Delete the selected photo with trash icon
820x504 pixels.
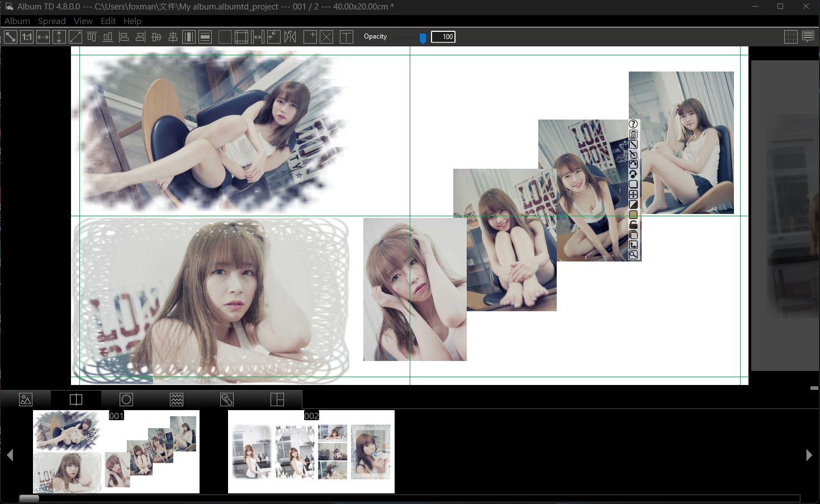[x=633, y=134]
